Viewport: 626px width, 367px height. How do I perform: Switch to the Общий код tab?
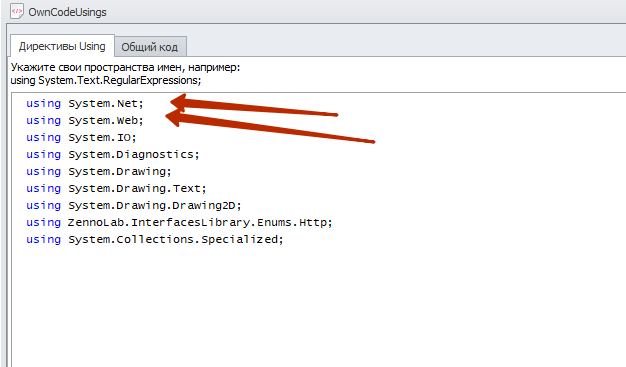click(150, 47)
